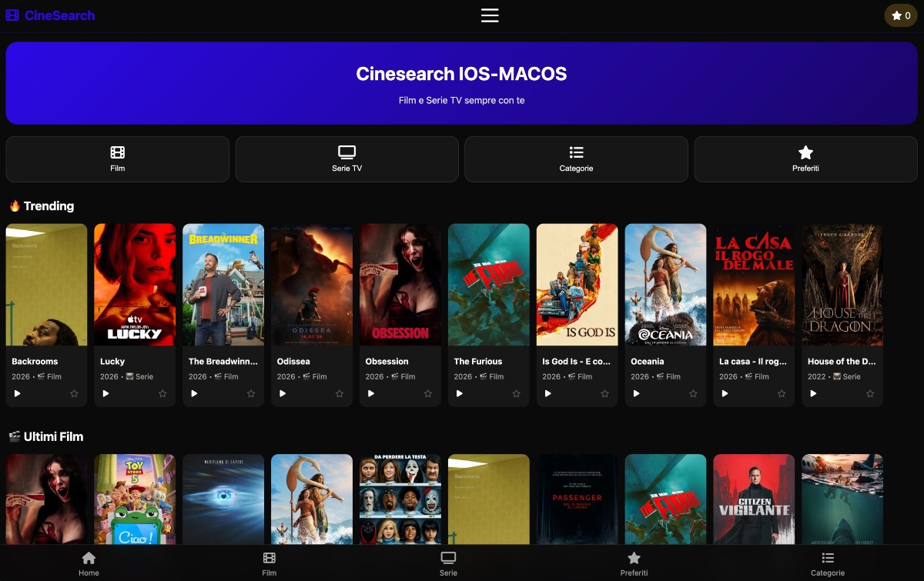Open Preferiti tab in bottom bar
The height and width of the screenshot is (581, 924).
click(634, 564)
